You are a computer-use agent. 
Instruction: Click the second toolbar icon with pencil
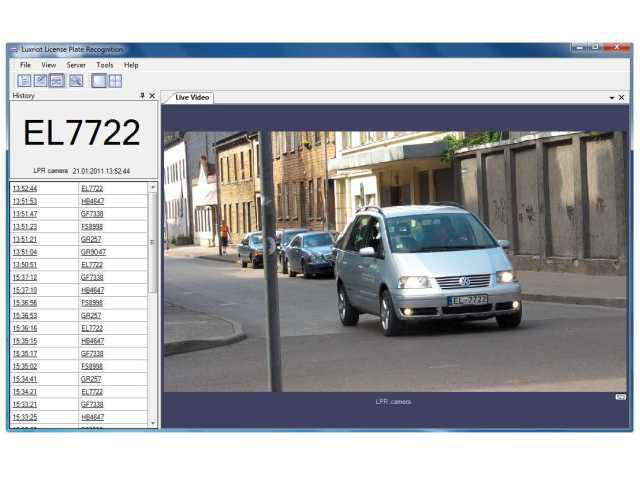pos(40,81)
